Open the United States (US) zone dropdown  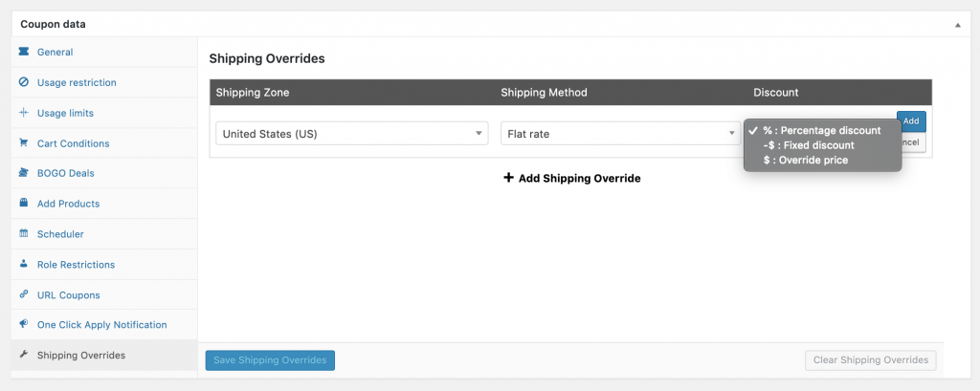(351, 134)
